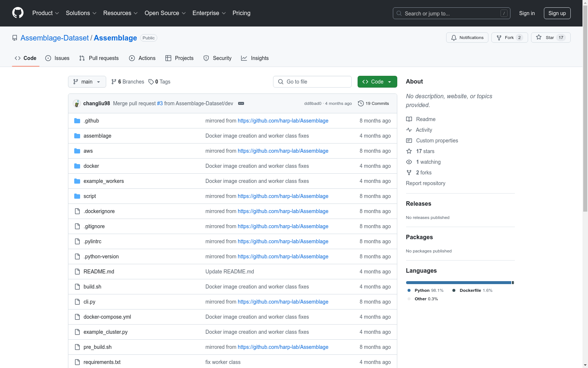Viewport: 588px width, 368px height.
Task: Click the docker folder icon
Action: click(77, 166)
